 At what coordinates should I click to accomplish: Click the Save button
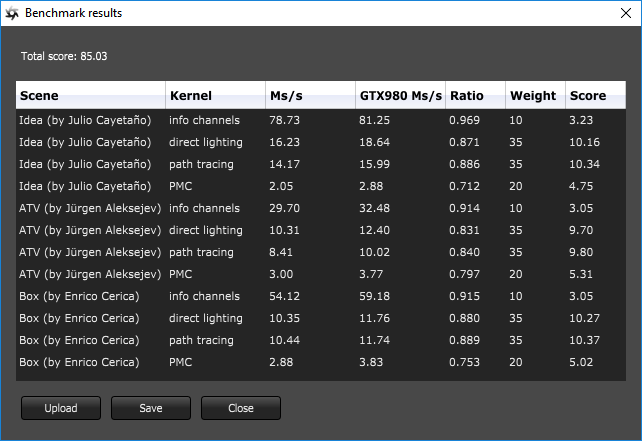pos(151,408)
